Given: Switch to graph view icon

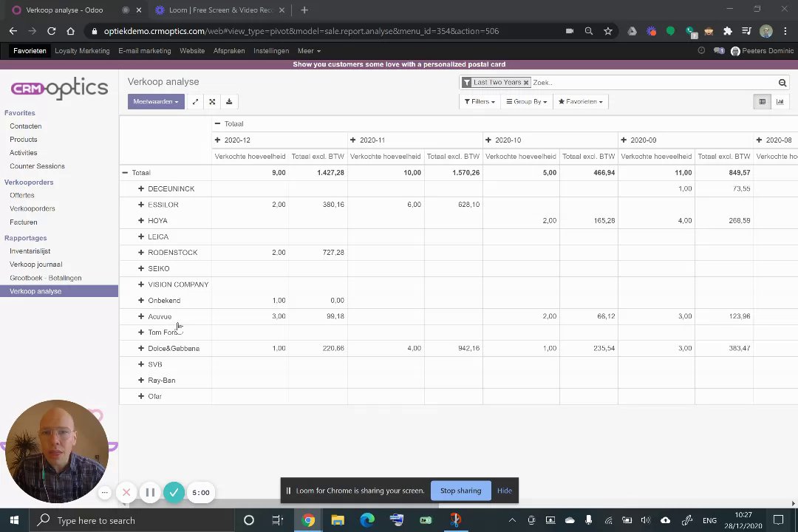Looking at the screenshot, I should (780, 102).
